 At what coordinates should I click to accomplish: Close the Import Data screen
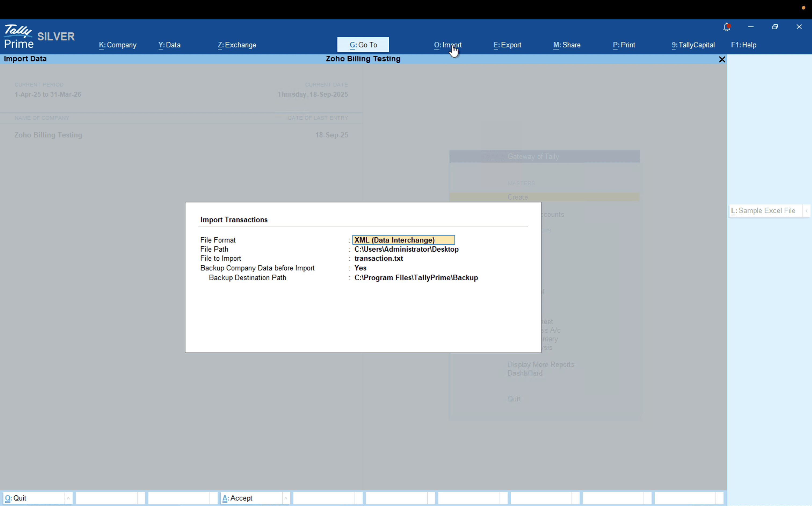click(x=722, y=60)
